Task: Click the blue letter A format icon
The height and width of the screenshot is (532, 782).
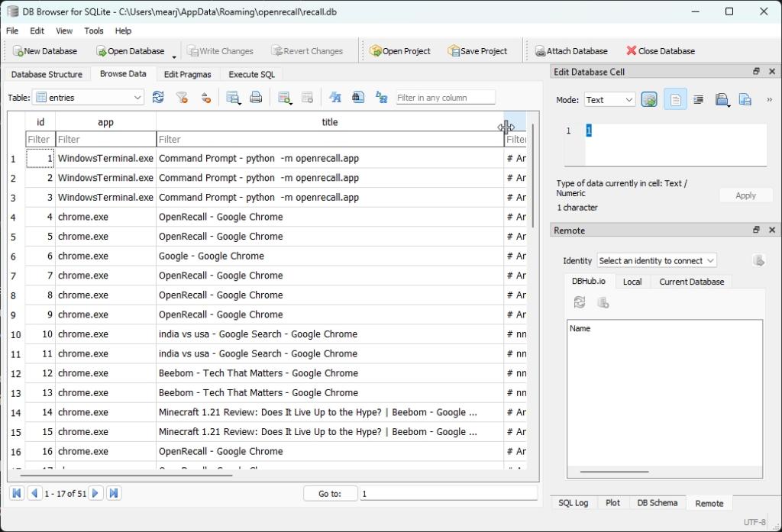Action: (x=335, y=97)
